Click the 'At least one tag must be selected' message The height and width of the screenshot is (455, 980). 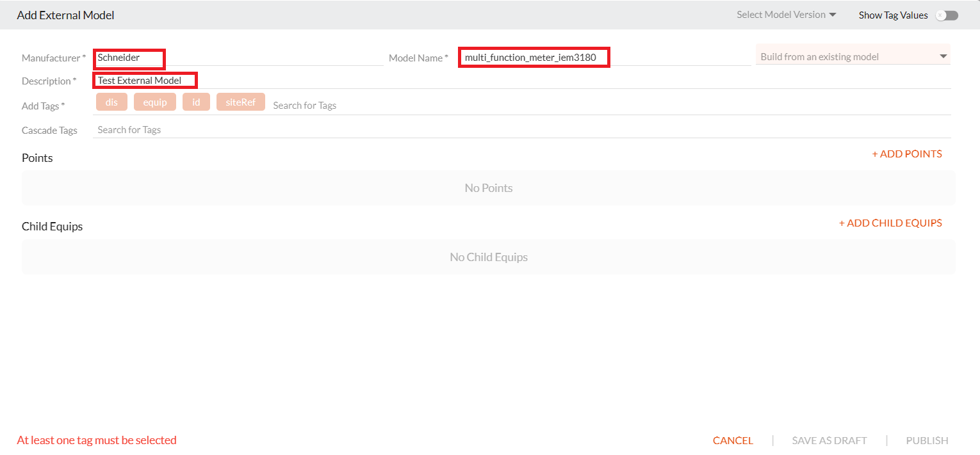tap(97, 440)
